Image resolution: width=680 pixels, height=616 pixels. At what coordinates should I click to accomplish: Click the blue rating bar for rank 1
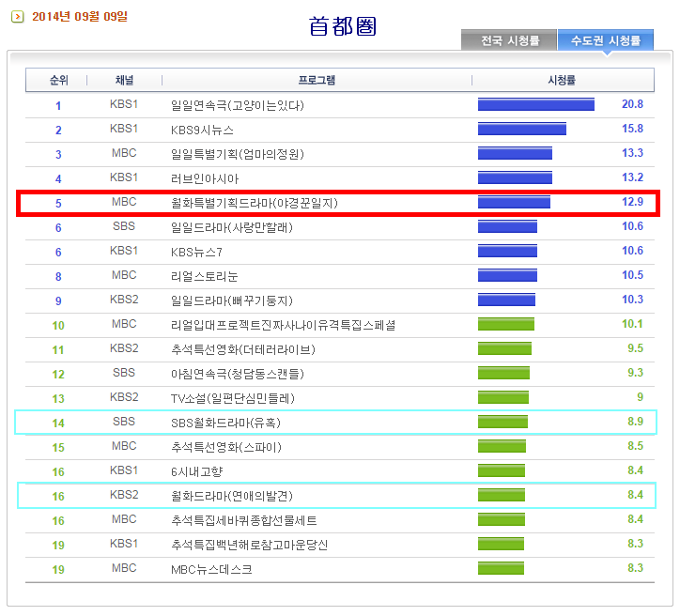coord(536,104)
